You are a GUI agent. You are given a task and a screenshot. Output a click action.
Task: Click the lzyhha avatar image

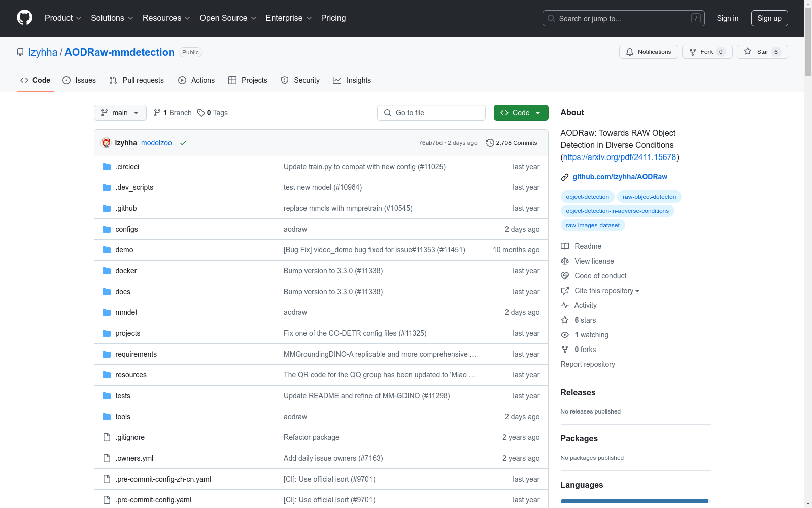tap(106, 143)
